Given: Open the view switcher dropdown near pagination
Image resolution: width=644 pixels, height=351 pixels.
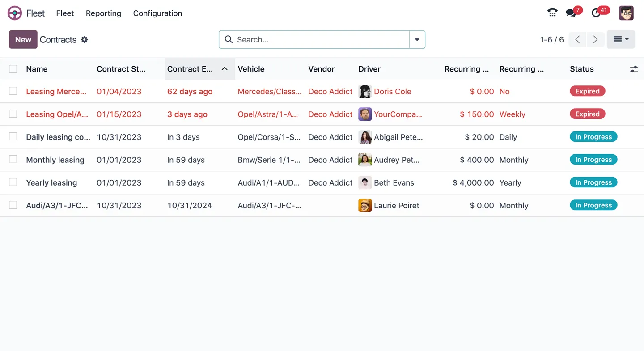Looking at the screenshot, I should 621,39.
